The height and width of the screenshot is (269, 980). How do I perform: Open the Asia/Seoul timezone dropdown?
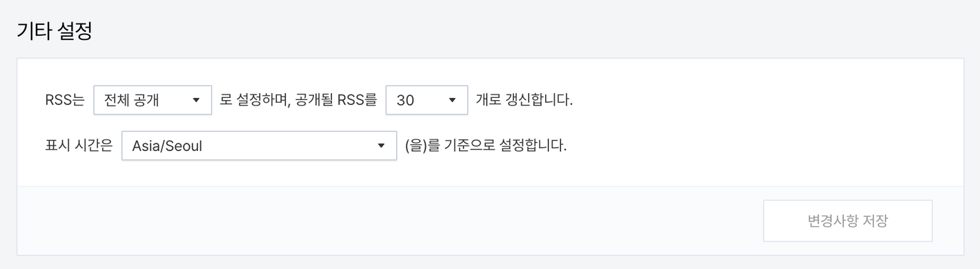[x=259, y=146]
